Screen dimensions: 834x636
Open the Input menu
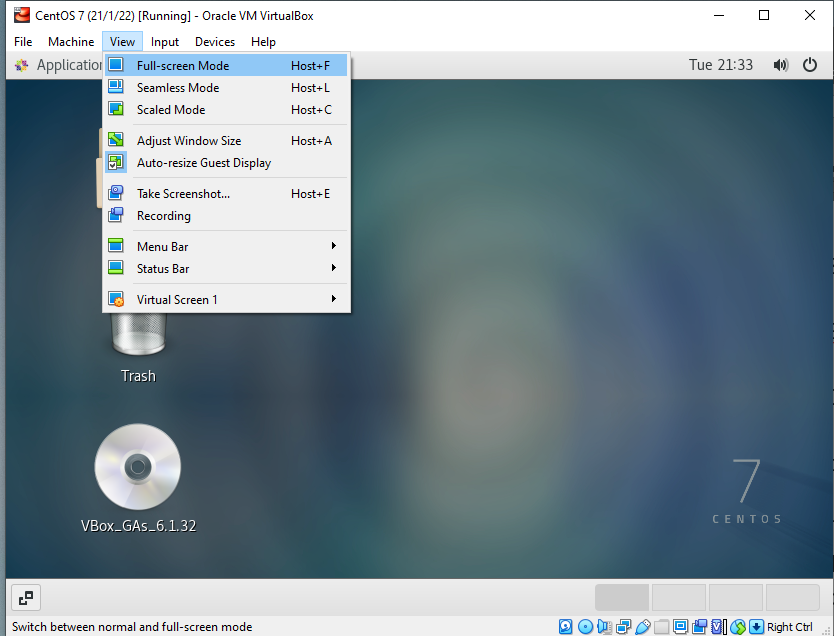164,41
